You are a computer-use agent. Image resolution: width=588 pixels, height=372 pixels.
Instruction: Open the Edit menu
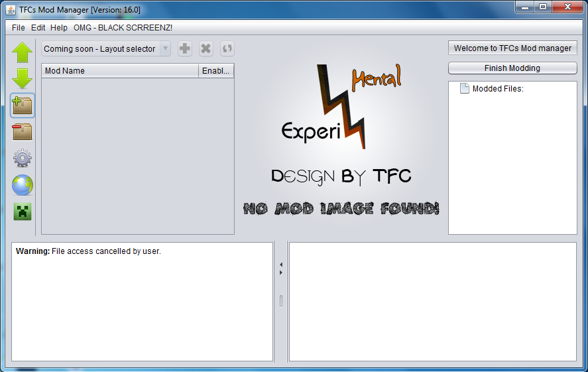(38, 28)
